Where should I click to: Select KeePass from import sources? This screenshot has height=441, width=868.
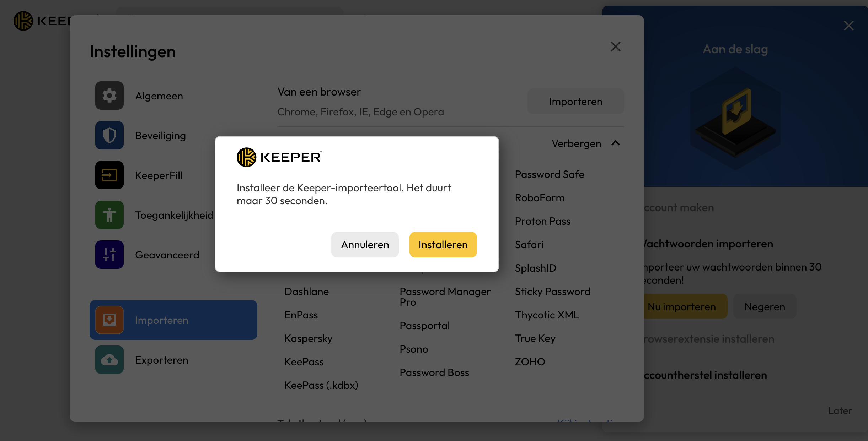point(304,361)
